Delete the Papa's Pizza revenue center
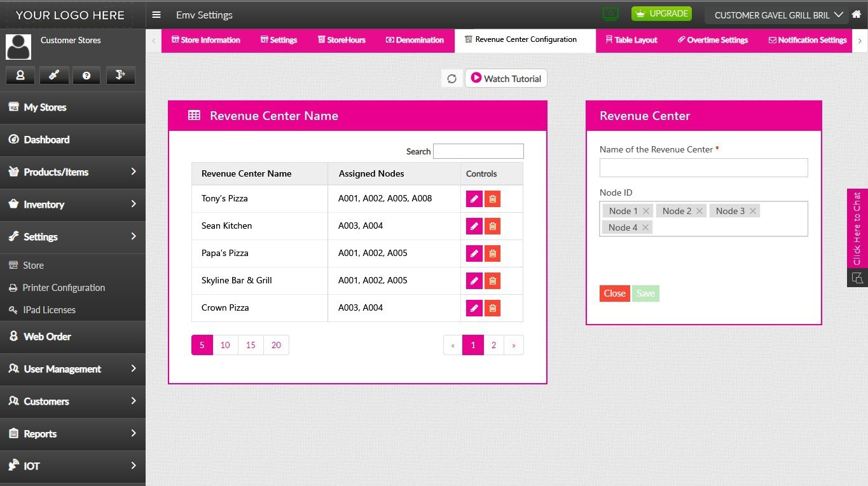Viewport: 868px width, 486px height. (492, 253)
